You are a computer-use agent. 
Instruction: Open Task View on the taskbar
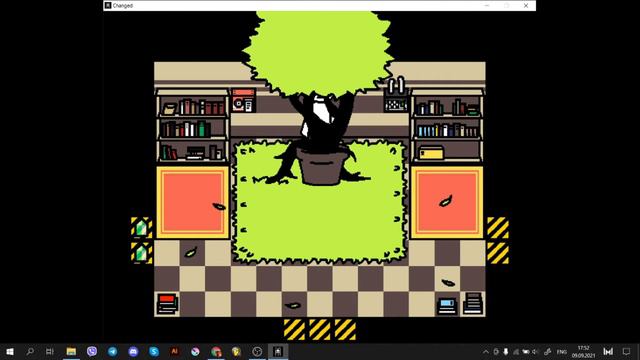(50, 351)
